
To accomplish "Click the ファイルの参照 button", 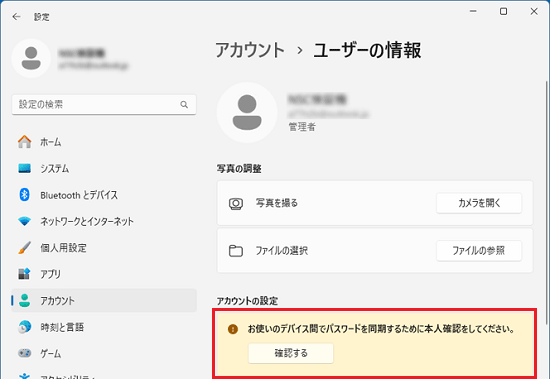I will tap(479, 251).
